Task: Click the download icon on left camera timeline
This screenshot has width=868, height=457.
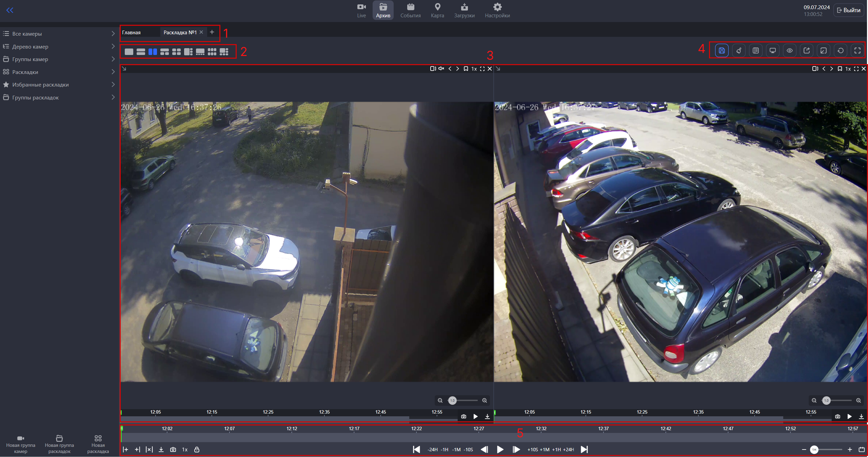Action: pyautogui.click(x=488, y=416)
